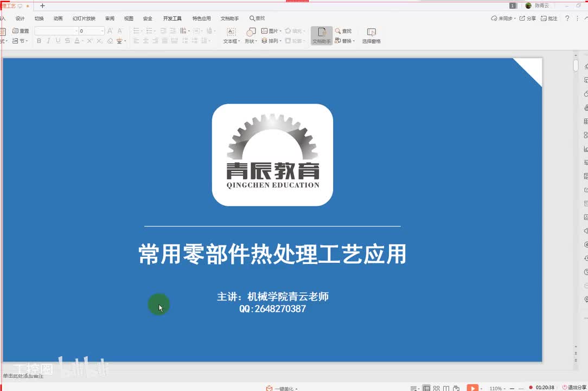Open the 批注 comments button

(549, 18)
